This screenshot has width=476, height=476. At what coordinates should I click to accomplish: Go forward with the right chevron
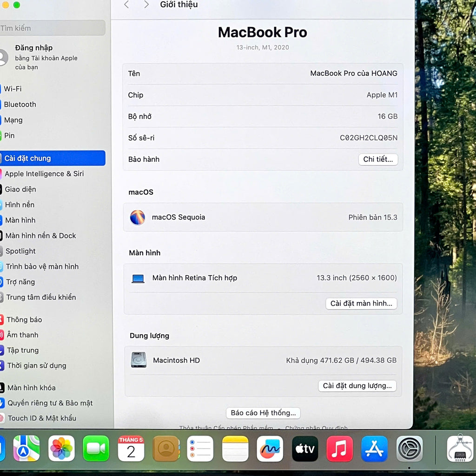tap(146, 4)
